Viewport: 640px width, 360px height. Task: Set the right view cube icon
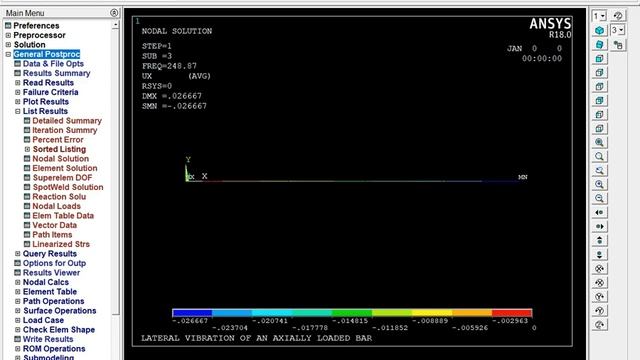599,72
